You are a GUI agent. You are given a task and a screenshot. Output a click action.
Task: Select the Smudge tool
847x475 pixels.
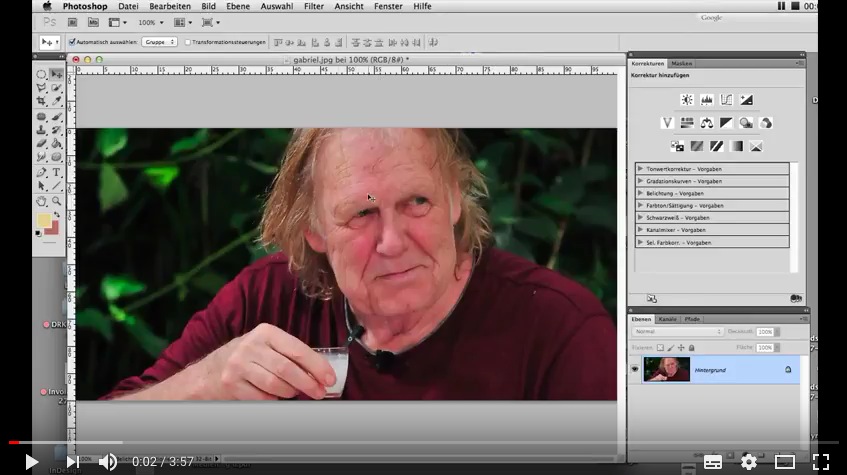42,157
